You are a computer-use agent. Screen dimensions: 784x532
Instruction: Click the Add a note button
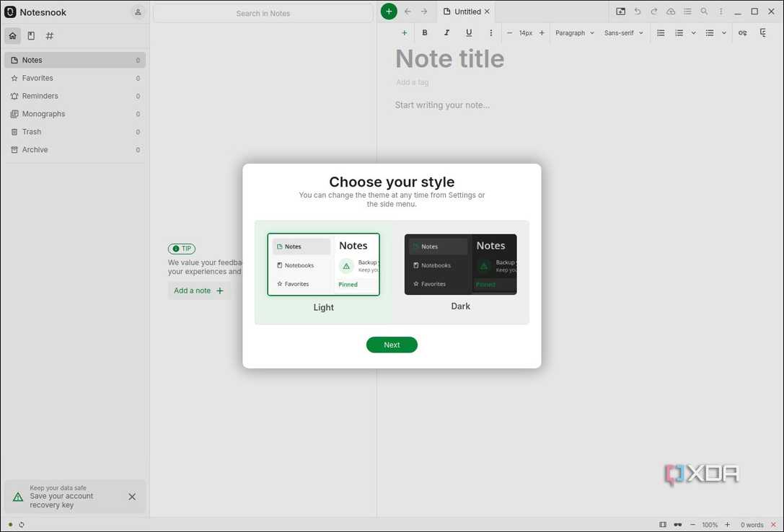pos(198,291)
